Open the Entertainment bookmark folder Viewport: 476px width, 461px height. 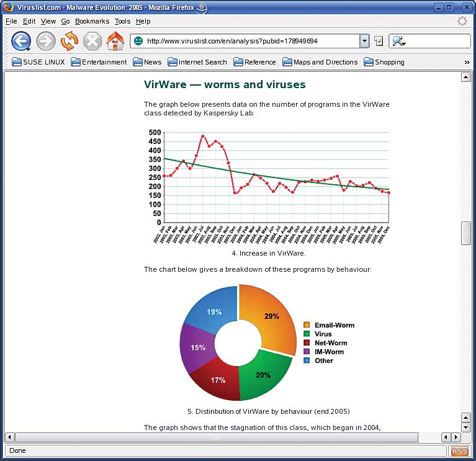point(99,62)
